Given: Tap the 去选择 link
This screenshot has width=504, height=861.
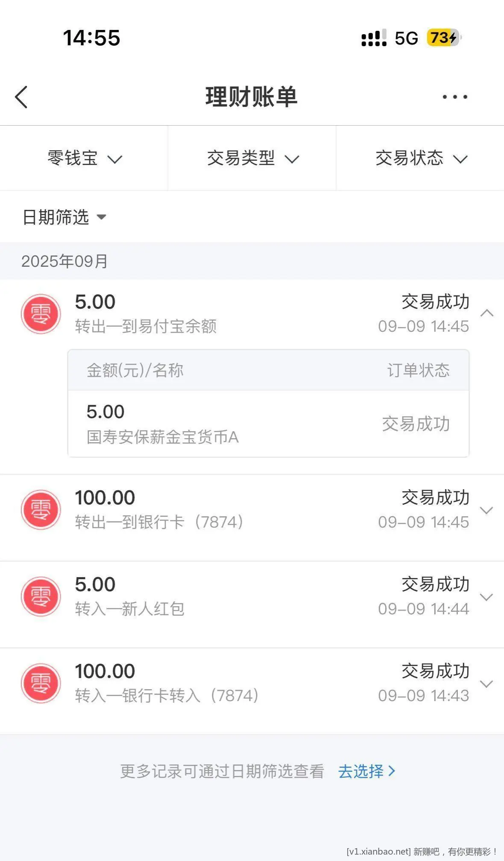Looking at the screenshot, I should coord(366,771).
